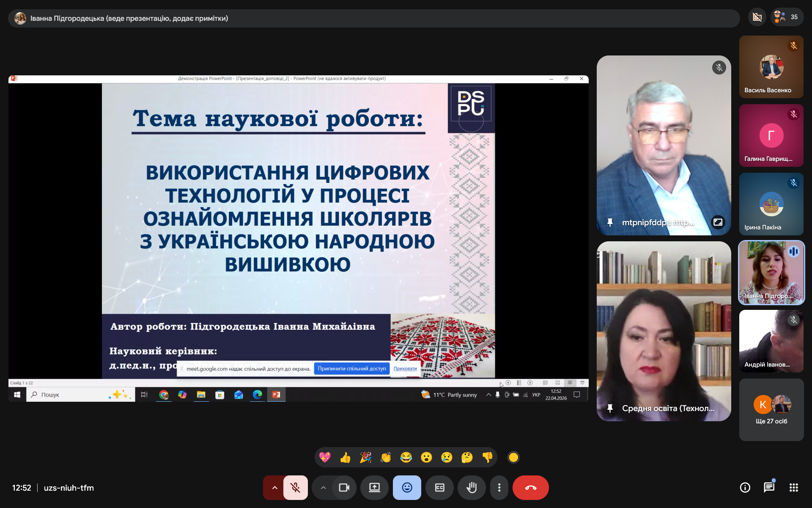Send the clapping hands reaction
This screenshot has height=508, width=812.
coord(386,457)
